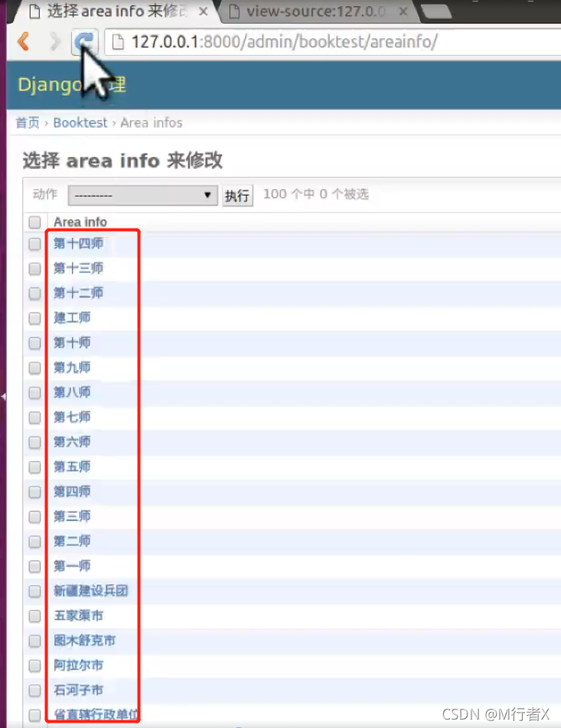Check the box for 建工师
This screenshot has height=728, width=561.
[x=35, y=318]
